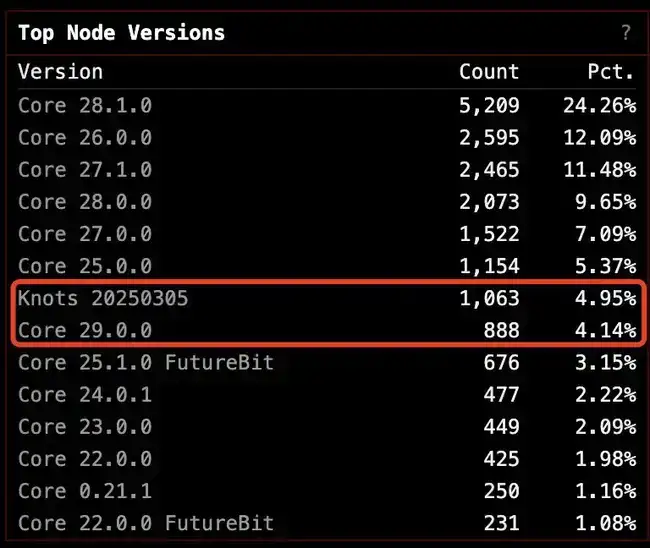Click the Top Node Versions title
Screen dimensions: 650x548
pyautogui.click(x=121, y=33)
